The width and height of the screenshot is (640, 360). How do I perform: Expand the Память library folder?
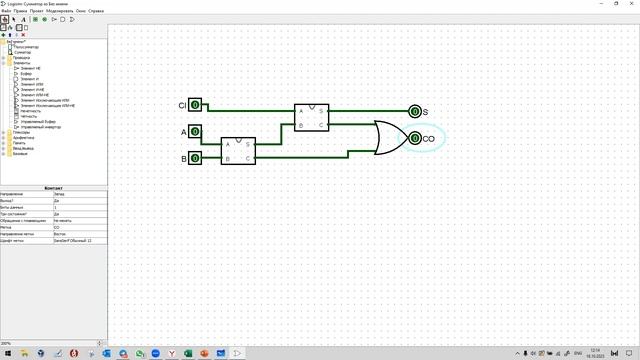pos(3,143)
